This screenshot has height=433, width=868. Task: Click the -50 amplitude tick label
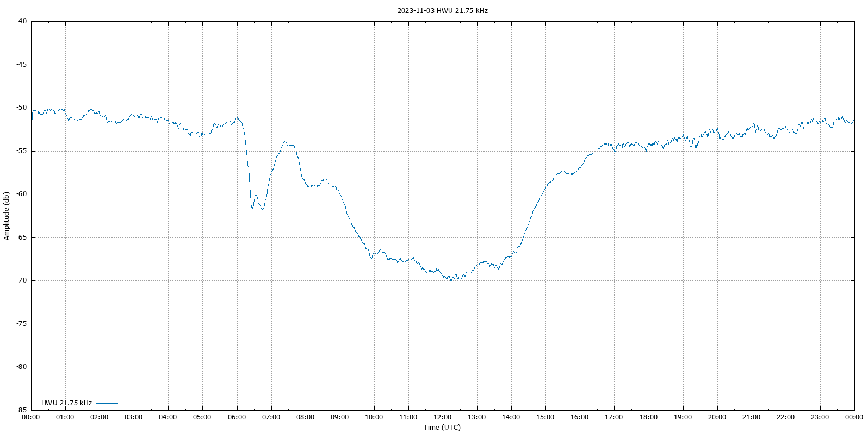(x=21, y=108)
